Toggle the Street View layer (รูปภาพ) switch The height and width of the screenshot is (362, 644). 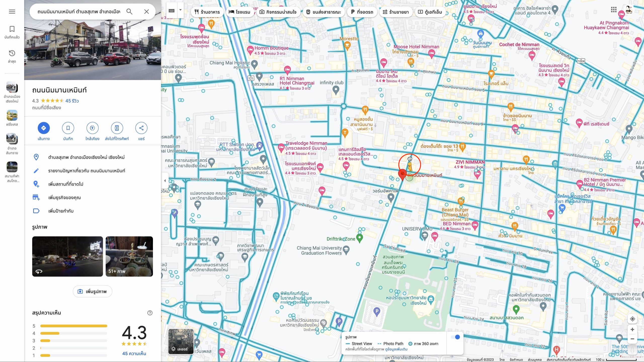coord(455,337)
